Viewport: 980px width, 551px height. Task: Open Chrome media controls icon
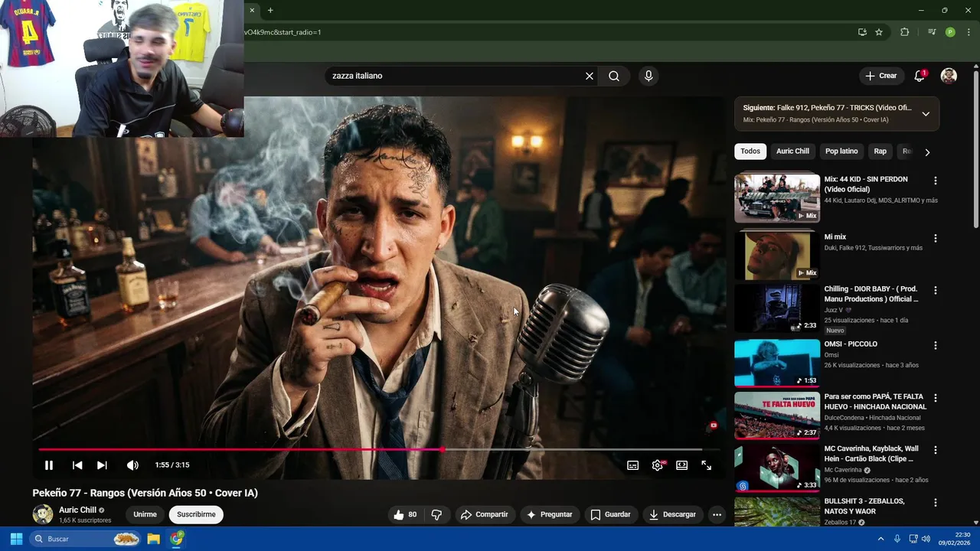(932, 32)
